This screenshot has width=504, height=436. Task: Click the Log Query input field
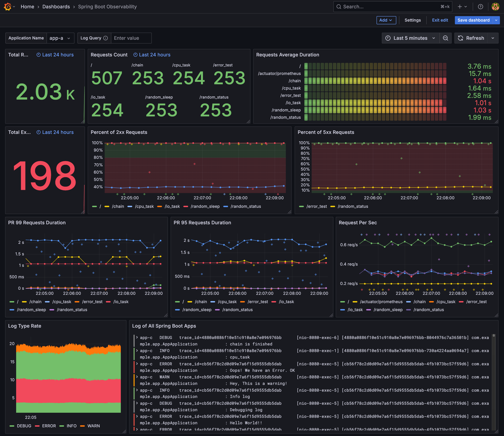pos(131,38)
